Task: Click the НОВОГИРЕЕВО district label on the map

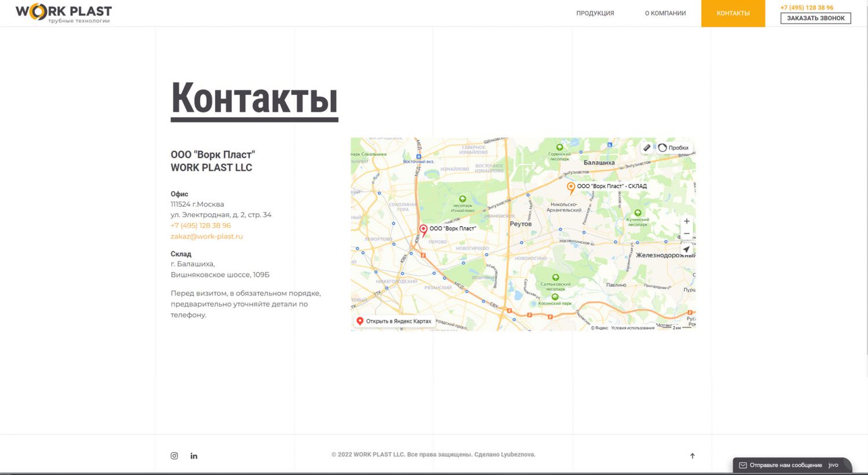Action: 472,249
